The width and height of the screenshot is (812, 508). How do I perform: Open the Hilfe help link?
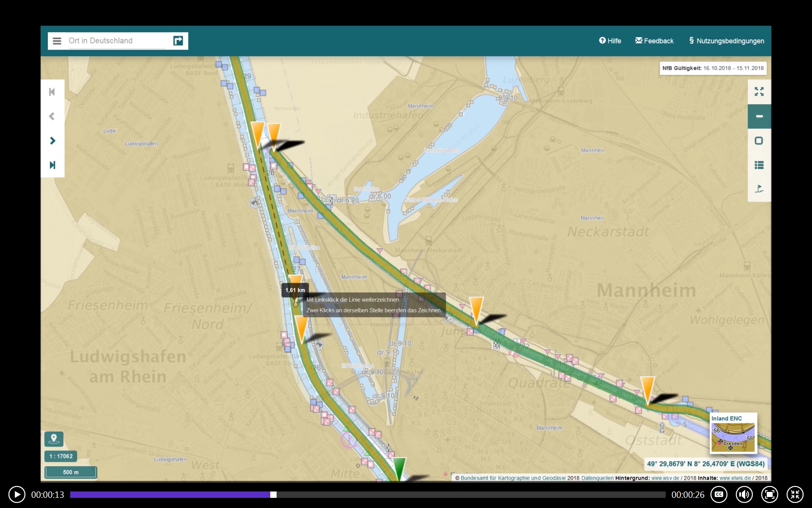610,41
